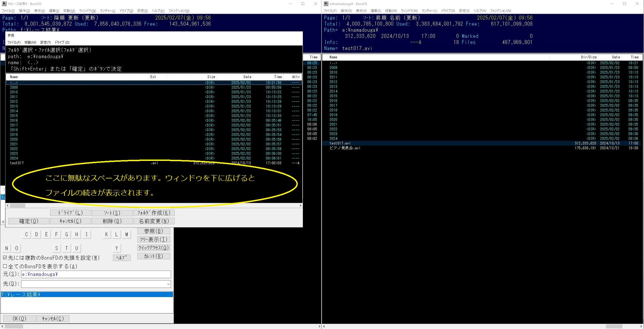This screenshot has height=329, width=644.
Task: Open 設定(T) menu in the 参照 dialog
Action: click(46, 42)
